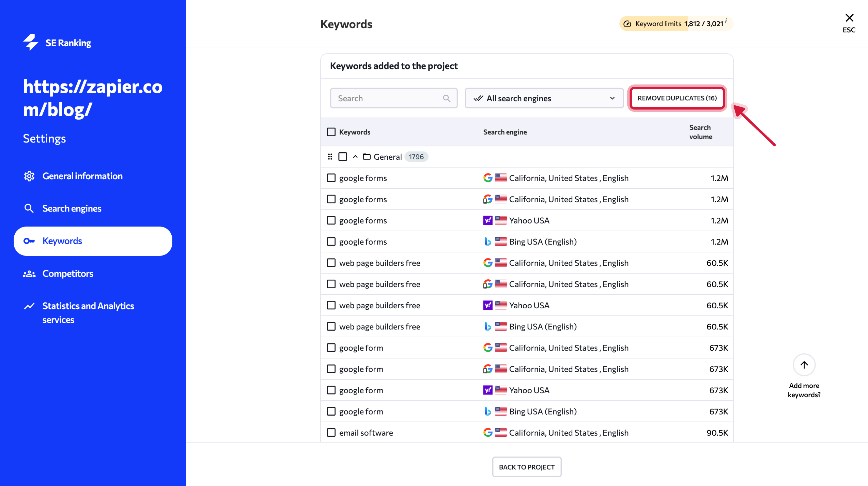Viewport: 868px width, 486px height.
Task: Click the Search volume column header
Action: 701,132
